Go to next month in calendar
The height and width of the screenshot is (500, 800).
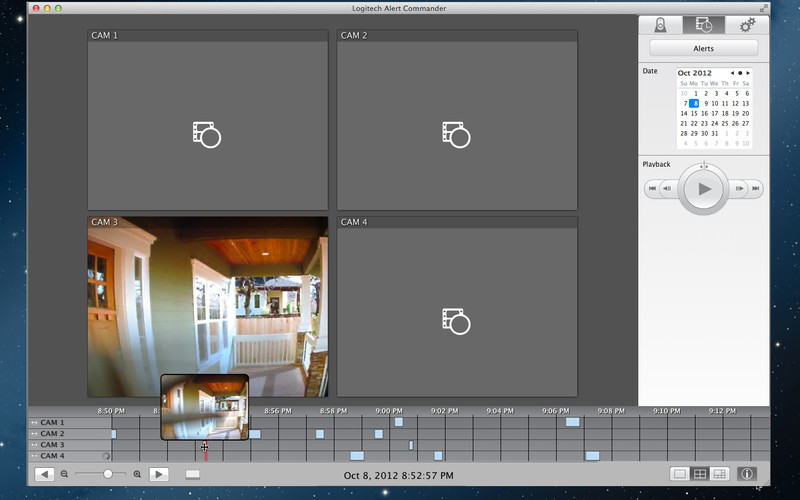747,73
